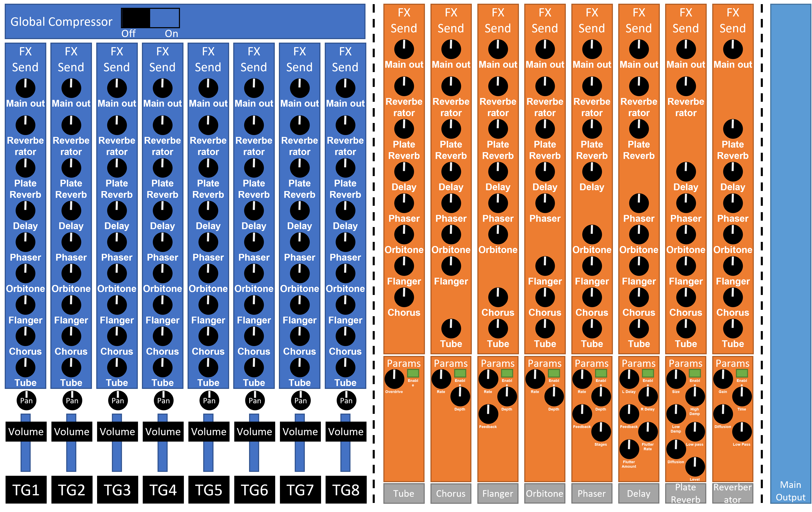Click the Flutter Rate knob in Delay params

click(648, 431)
